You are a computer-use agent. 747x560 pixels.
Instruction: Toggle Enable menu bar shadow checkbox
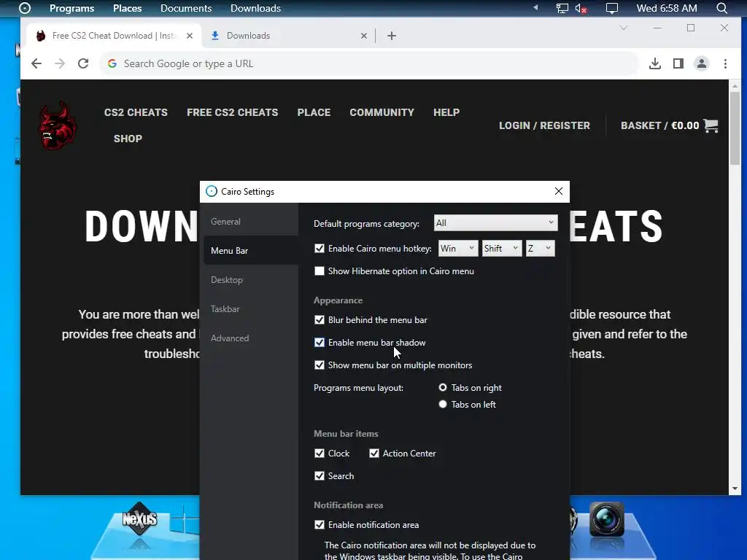click(x=320, y=343)
